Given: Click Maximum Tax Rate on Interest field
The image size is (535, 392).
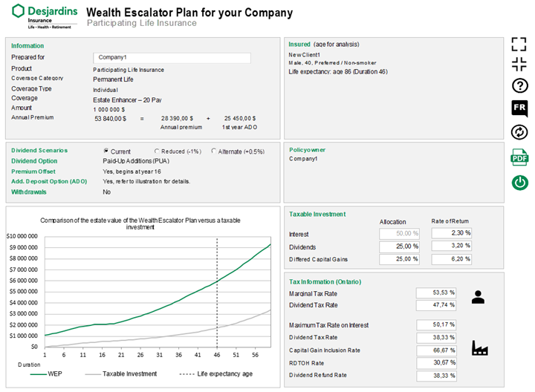Looking at the screenshot, I should (436, 325).
